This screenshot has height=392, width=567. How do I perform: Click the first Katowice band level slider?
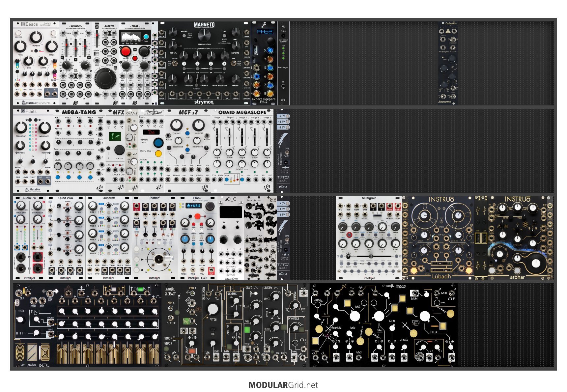tap(67, 48)
